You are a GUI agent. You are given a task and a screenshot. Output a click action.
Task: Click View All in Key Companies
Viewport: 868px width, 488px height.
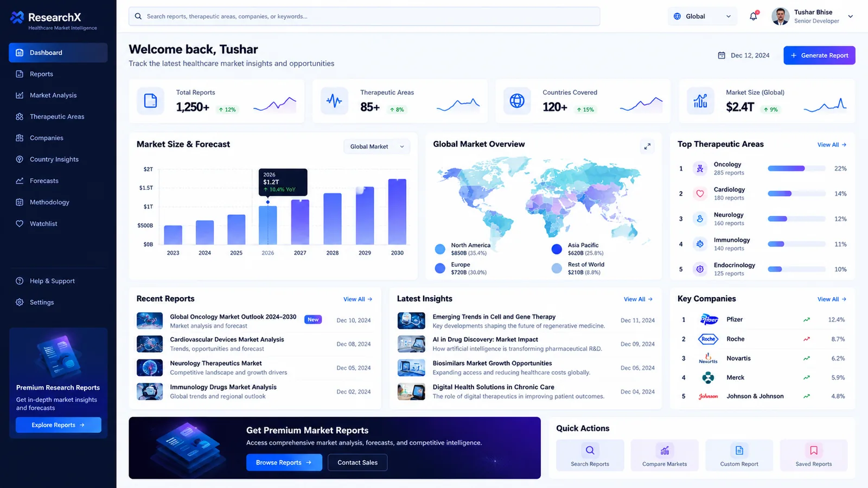coord(832,299)
